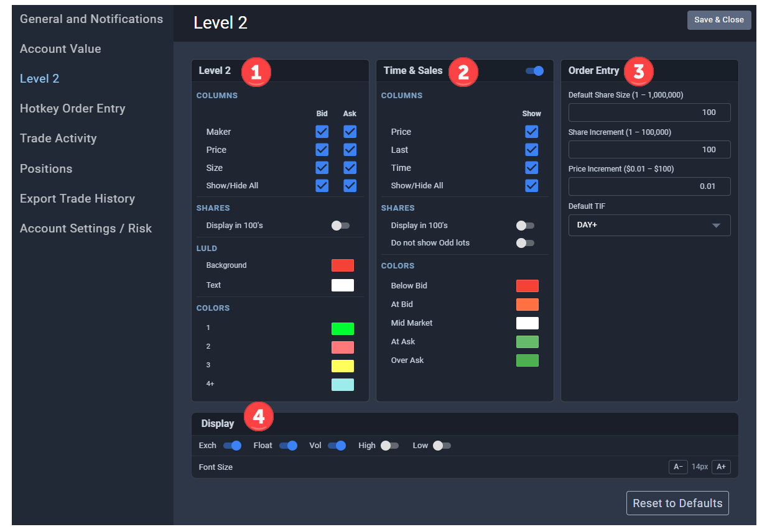Uncheck the Maker Bid checkbox
Viewport: 762px width, 532px height.
[322, 132]
